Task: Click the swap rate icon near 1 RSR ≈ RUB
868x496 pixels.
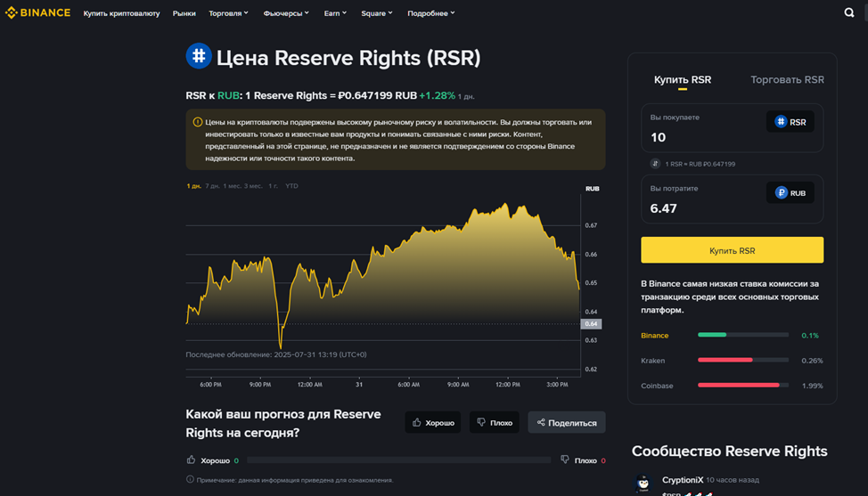Action: coord(655,164)
